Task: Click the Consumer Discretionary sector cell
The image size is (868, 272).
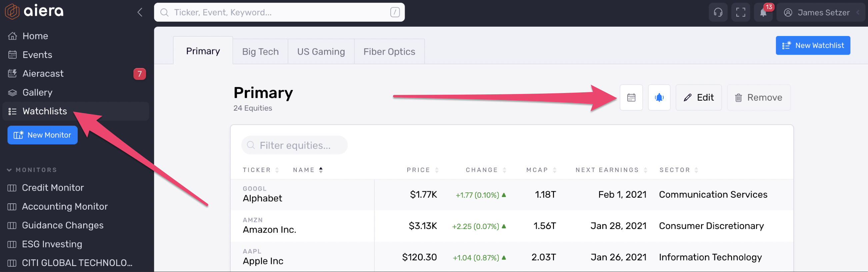Action: [711, 226]
